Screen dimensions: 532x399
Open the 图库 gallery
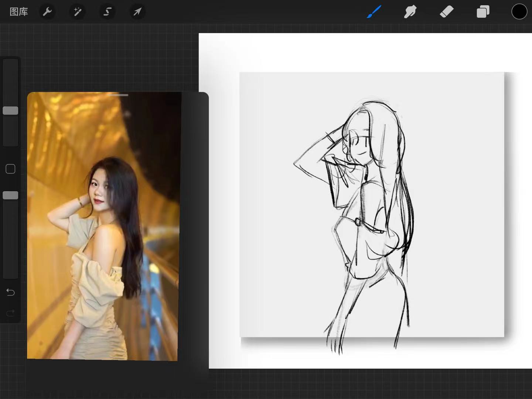point(19,12)
